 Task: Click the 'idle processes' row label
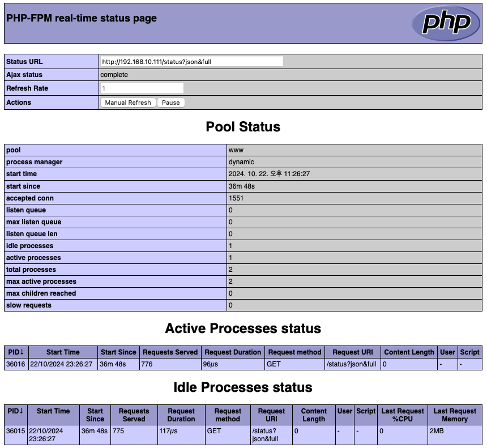[30, 245]
